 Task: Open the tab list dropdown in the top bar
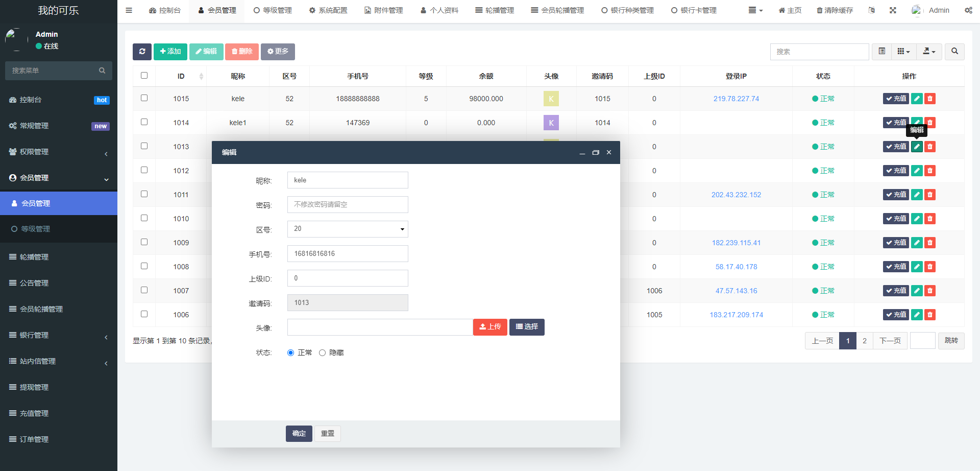pos(755,10)
